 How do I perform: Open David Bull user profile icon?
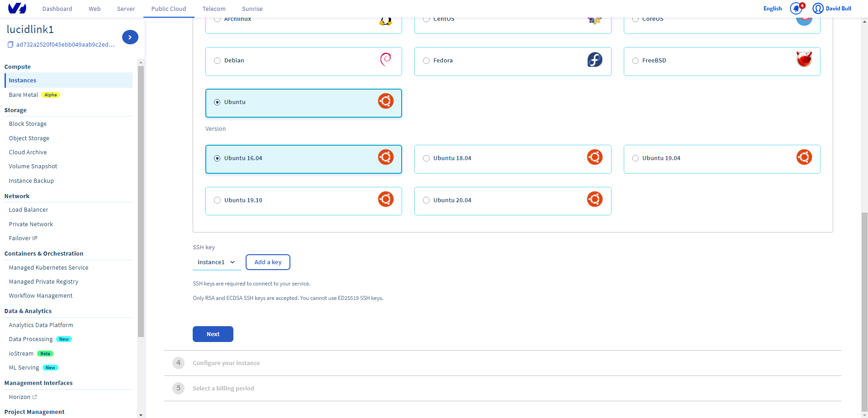(x=818, y=9)
